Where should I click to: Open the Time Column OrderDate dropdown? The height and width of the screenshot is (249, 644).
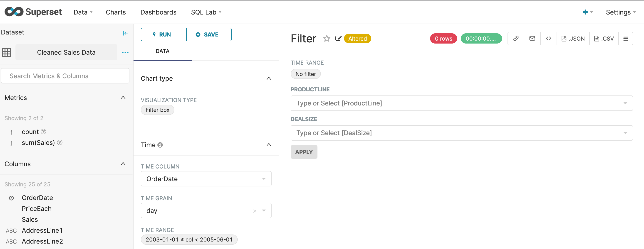[x=206, y=179]
